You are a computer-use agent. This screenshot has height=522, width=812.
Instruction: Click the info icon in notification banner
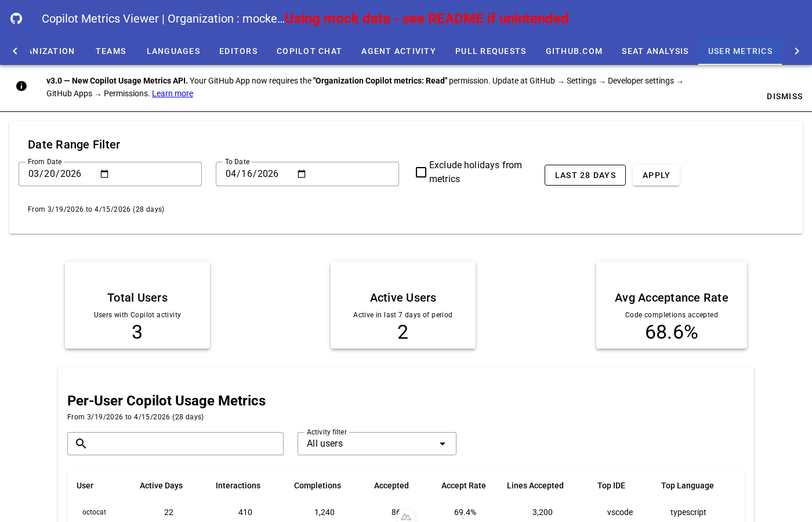pos(21,86)
